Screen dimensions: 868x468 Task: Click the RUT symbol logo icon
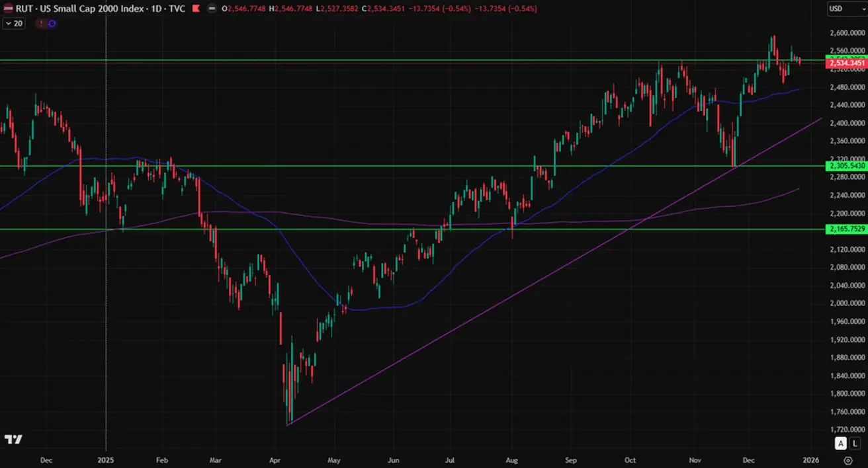coord(8,9)
